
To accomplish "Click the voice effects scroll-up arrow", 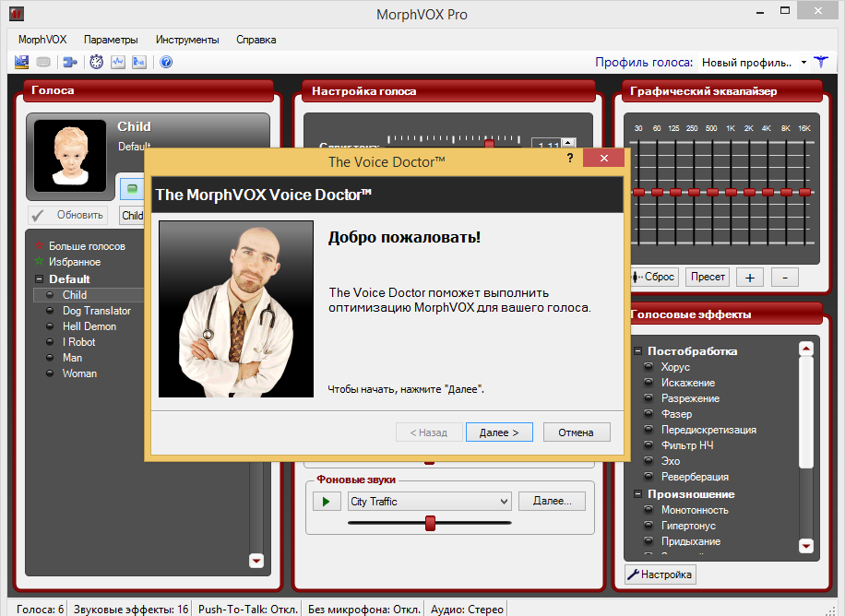I will click(x=806, y=349).
